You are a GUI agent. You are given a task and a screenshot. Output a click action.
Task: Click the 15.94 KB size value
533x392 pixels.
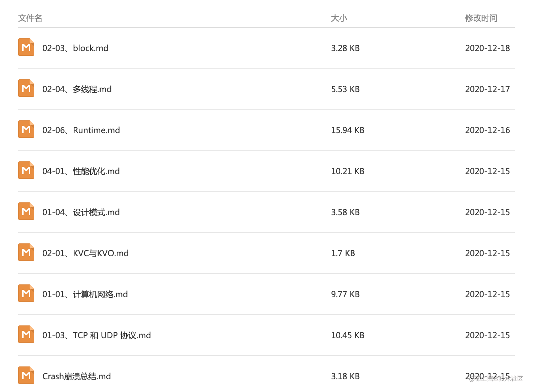click(348, 130)
